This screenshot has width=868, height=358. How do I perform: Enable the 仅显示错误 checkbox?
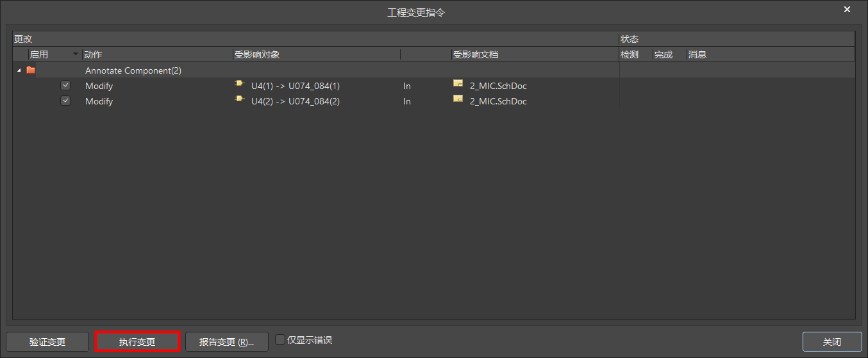[280, 339]
